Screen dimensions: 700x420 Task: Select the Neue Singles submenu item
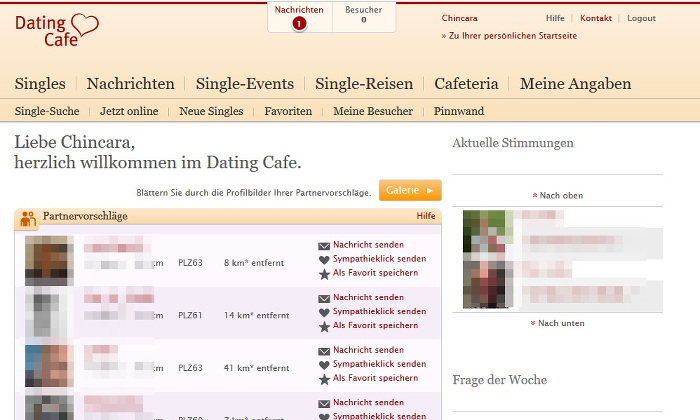(x=211, y=111)
